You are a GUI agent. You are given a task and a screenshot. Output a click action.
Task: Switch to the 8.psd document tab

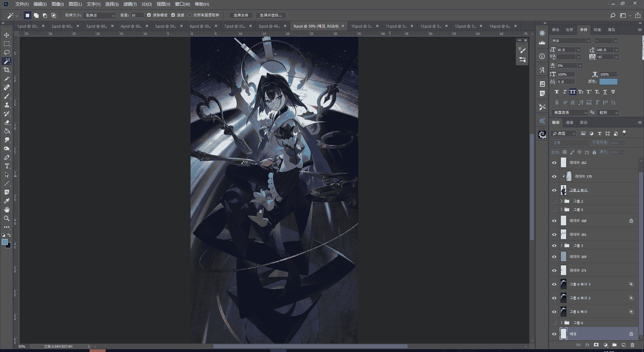tap(269, 26)
